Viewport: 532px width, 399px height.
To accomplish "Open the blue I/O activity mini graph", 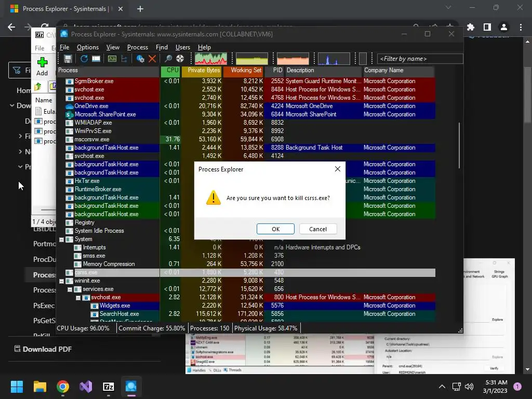I will [334, 59].
